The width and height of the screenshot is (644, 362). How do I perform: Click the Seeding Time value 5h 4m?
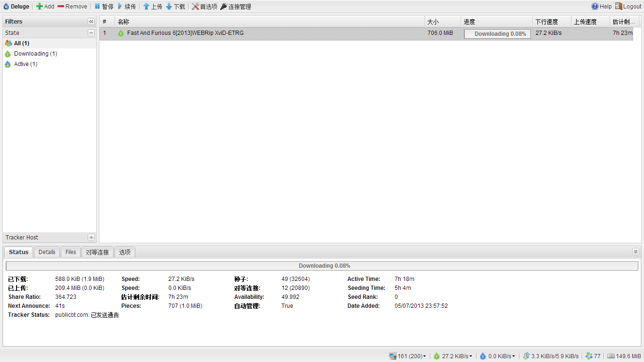point(403,288)
